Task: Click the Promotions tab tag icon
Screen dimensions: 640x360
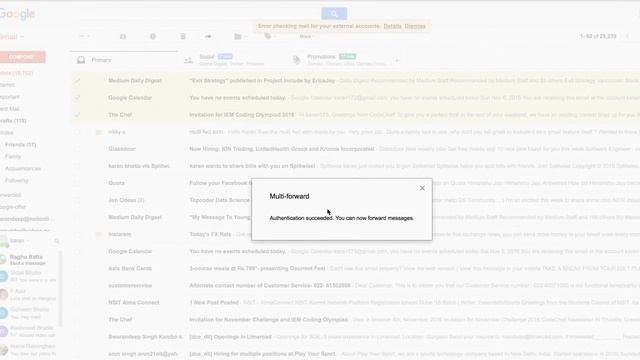Action: [296, 60]
